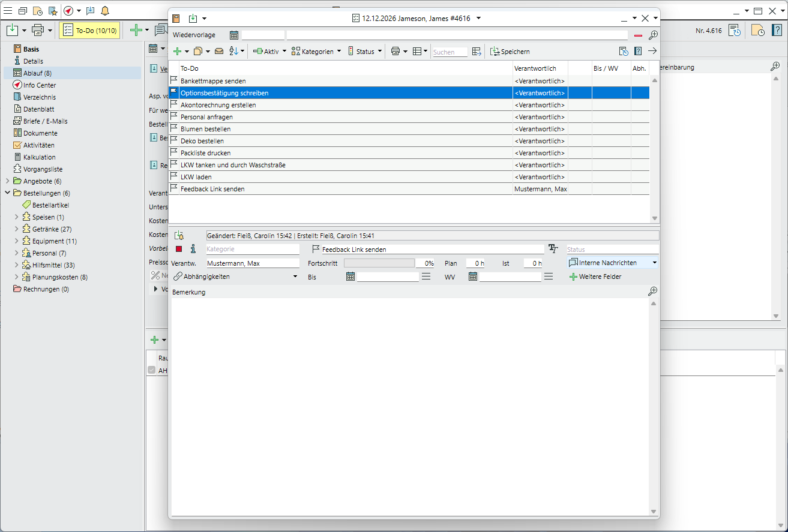Click the magnifier icon next to Bemerkung
The width and height of the screenshot is (788, 532).
pos(652,291)
